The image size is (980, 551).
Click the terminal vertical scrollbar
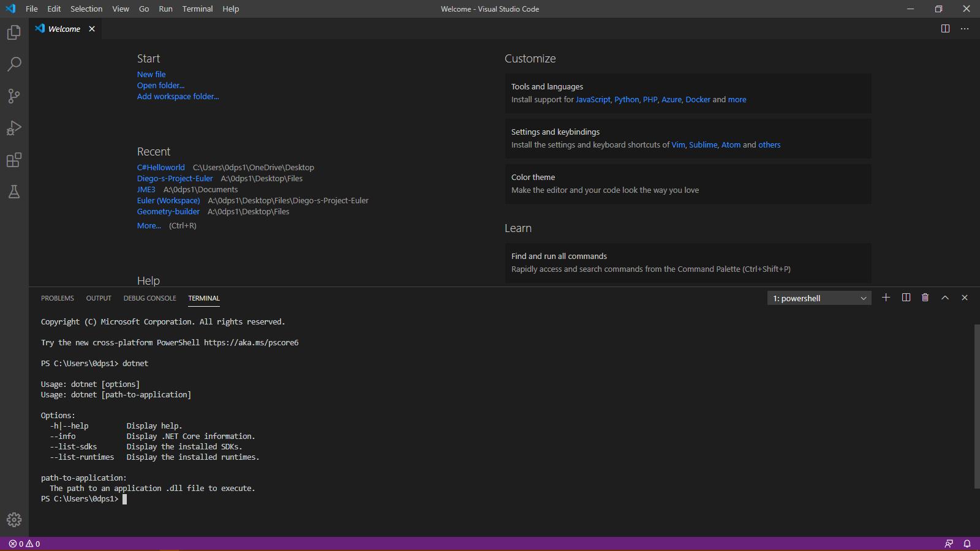coord(976,407)
